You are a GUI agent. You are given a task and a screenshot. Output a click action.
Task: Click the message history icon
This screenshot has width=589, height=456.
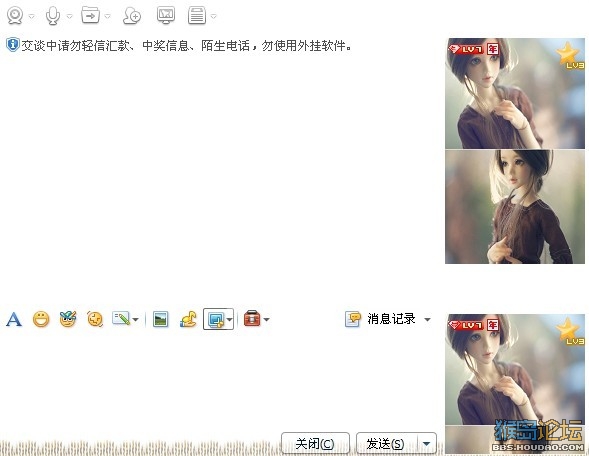(353, 319)
